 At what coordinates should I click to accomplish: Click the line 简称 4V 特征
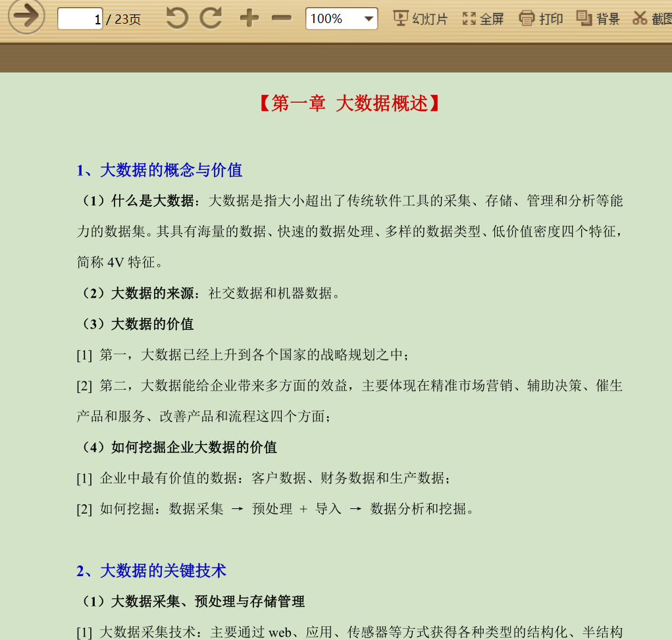click(120, 262)
